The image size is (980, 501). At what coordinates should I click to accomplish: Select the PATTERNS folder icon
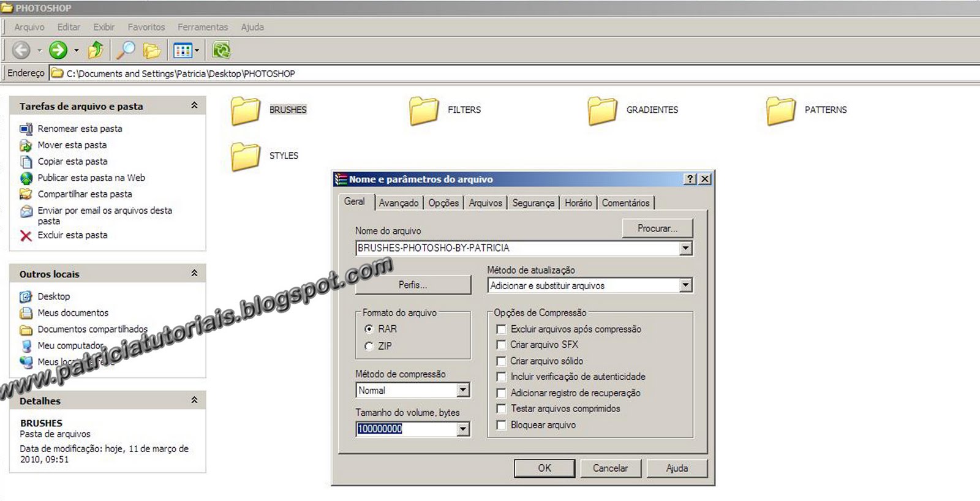pyautogui.click(x=781, y=110)
